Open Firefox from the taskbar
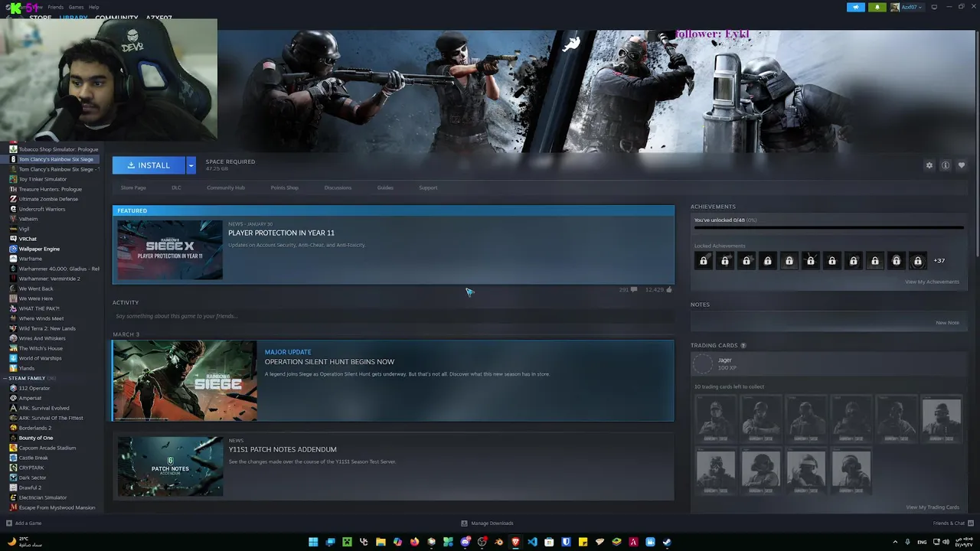 pyautogui.click(x=414, y=542)
